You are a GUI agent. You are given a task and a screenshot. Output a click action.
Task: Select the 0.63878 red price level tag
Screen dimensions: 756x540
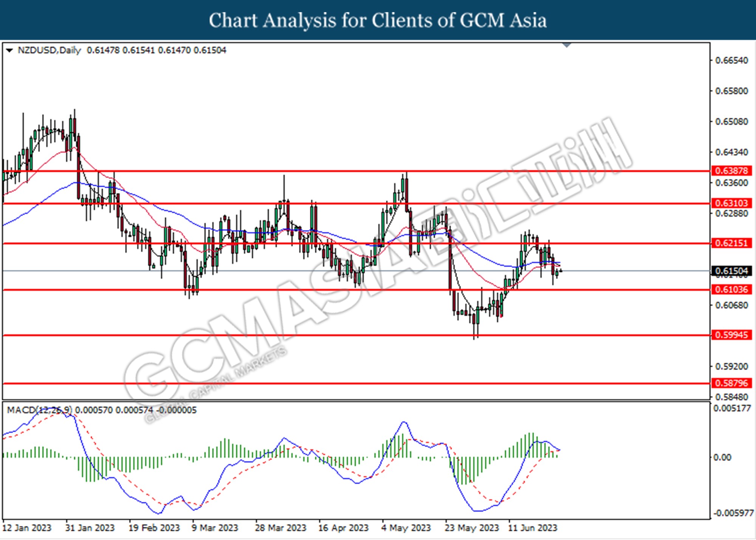(731, 171)
